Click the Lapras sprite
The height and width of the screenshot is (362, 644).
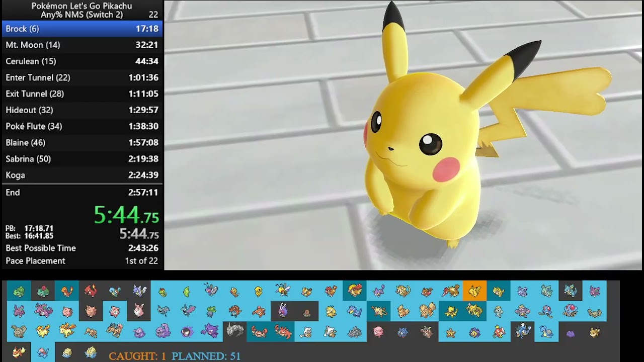pos(546,332)
